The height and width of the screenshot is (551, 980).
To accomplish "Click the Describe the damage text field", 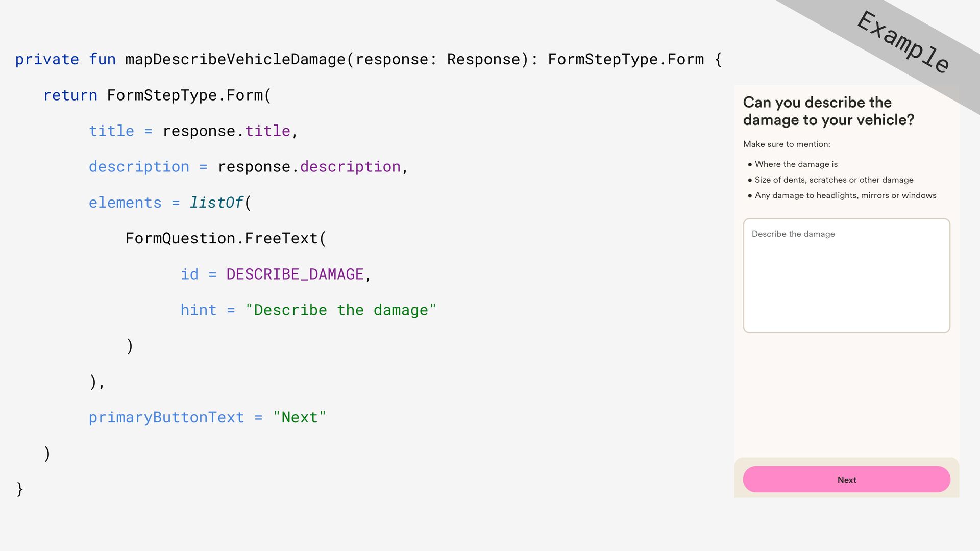I will tap(846, 275).
